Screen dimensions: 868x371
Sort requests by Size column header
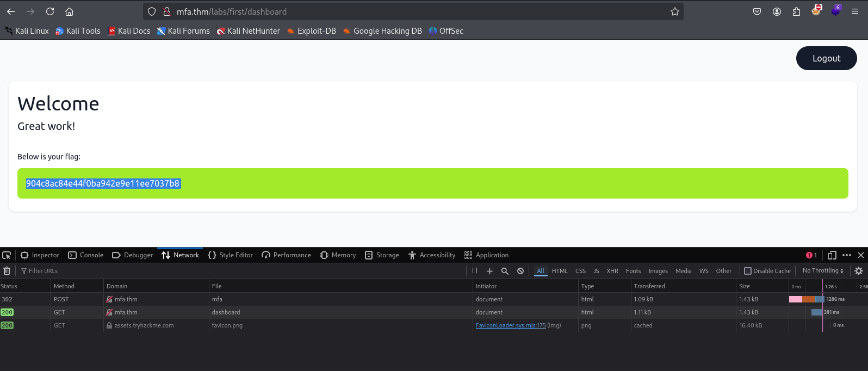click(762, 286)
